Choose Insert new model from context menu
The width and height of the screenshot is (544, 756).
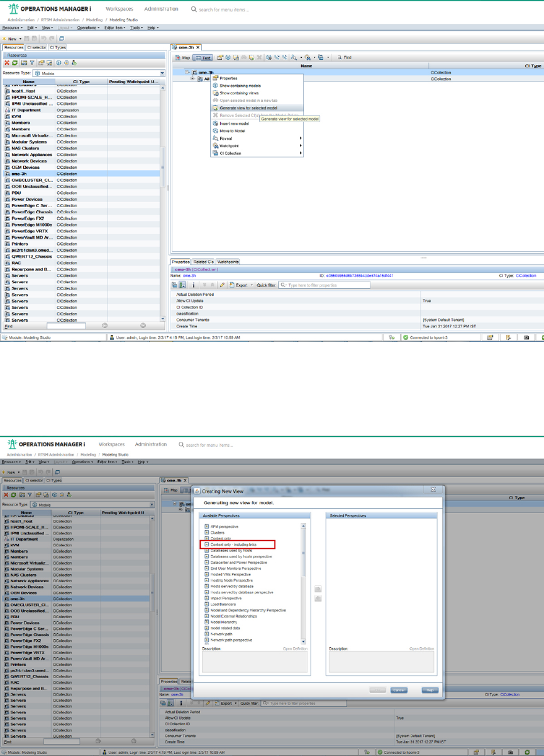[x=257, y=123]
